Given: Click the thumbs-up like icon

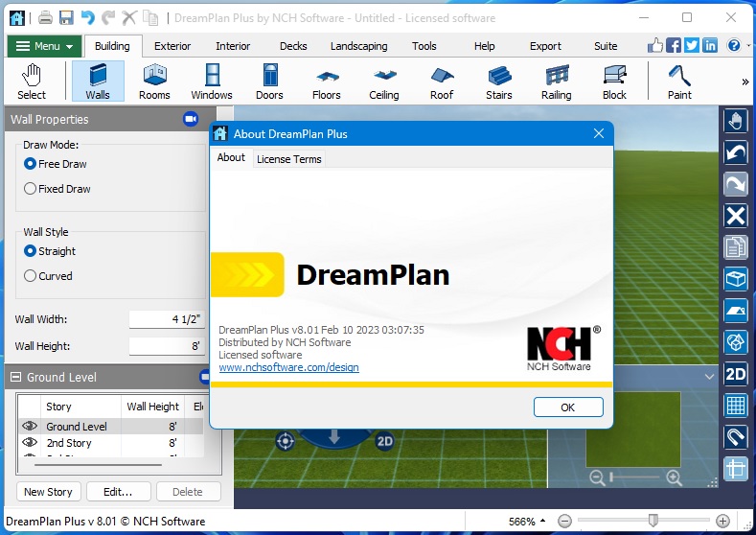Looking at the screenshot, I should click(654, 46).
